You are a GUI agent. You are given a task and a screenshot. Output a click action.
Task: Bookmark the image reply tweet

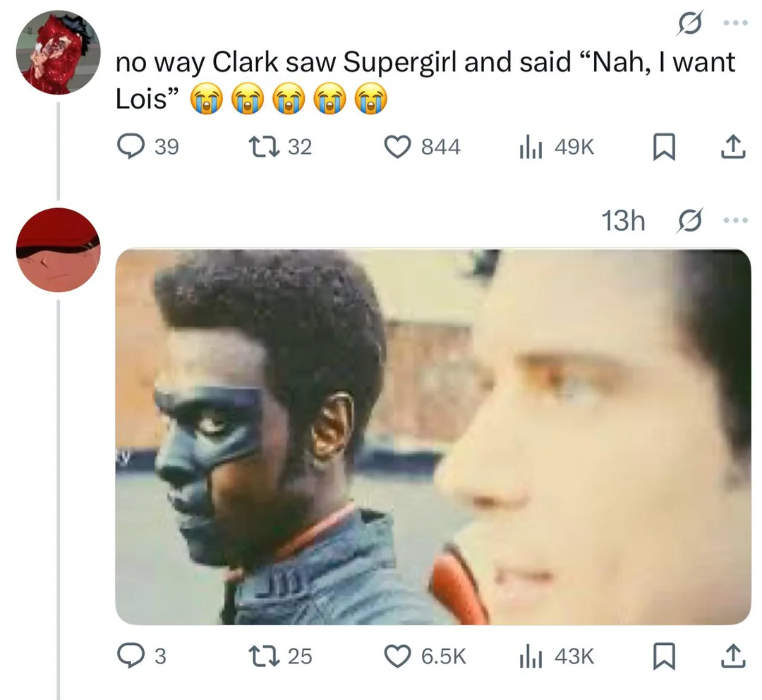(x=664, y=657)
